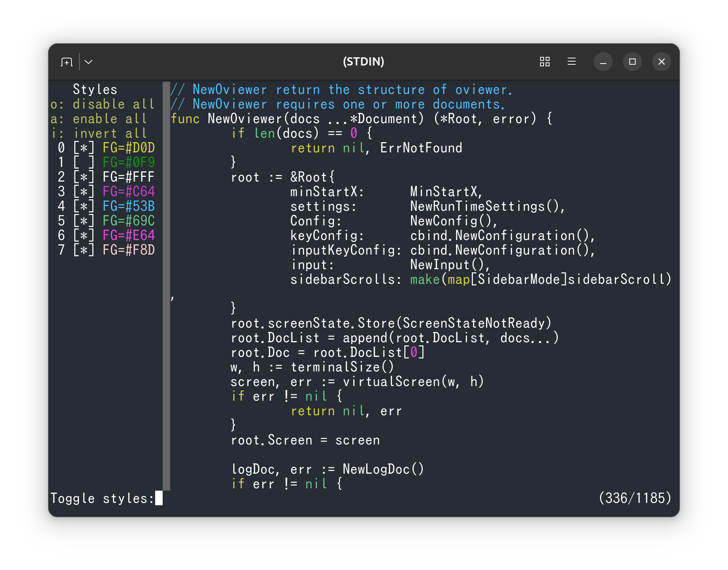Expand the new tab dropdown arrow

89,62
